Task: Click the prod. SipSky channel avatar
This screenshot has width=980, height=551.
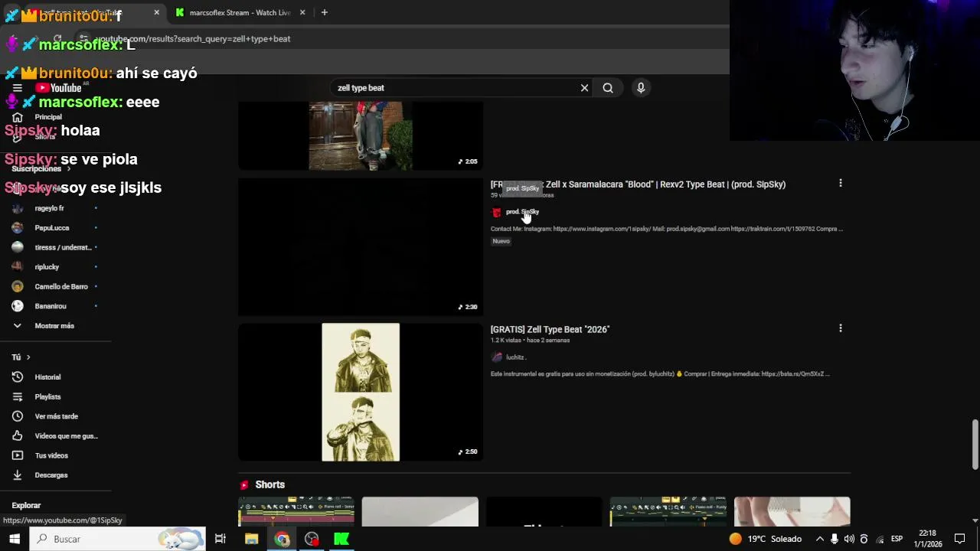Action: click(496, 212)
